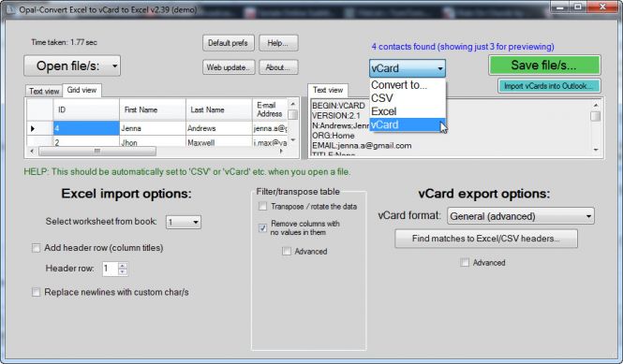Select highlighted vCard list option
623x364 pixels.
(x=408, y=124)
